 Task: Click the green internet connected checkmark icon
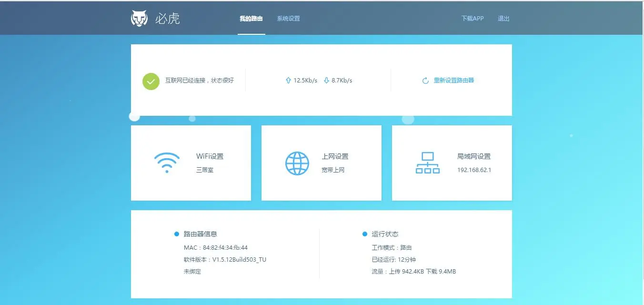pyautogui.click(x=151, y=81)
